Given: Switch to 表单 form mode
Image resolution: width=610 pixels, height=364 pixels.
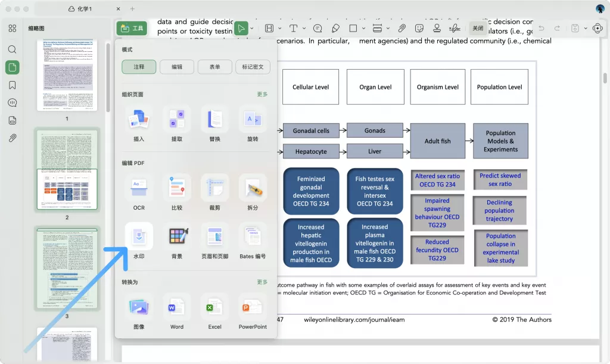Looking at the screenshot, I should (x=214, y=67).
